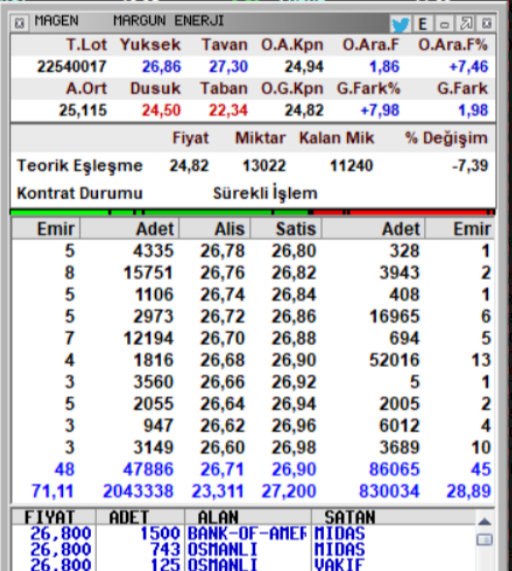Select bid quantity 947
The width and height of the screenshot is (512, 571).
coord(158,426)
